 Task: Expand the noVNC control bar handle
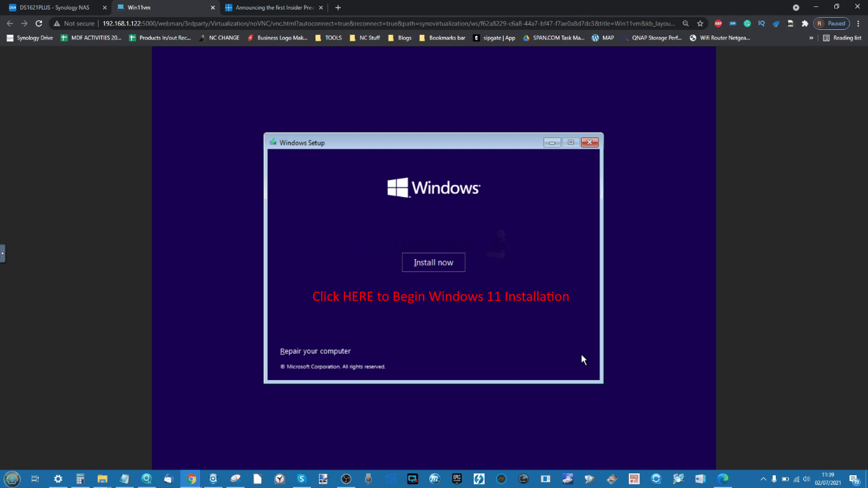click(3, 254)
